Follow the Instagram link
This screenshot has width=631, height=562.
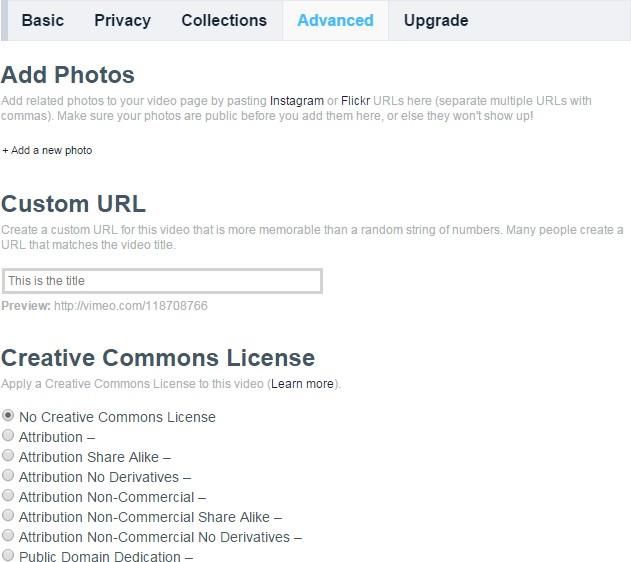click(x=297, y=101)
